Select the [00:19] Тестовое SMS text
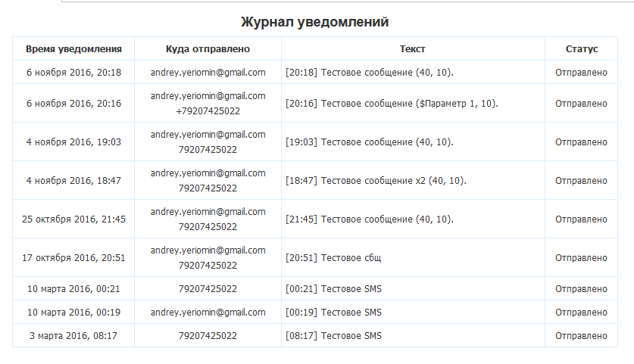Screen dimensions: 634x364 333,313
